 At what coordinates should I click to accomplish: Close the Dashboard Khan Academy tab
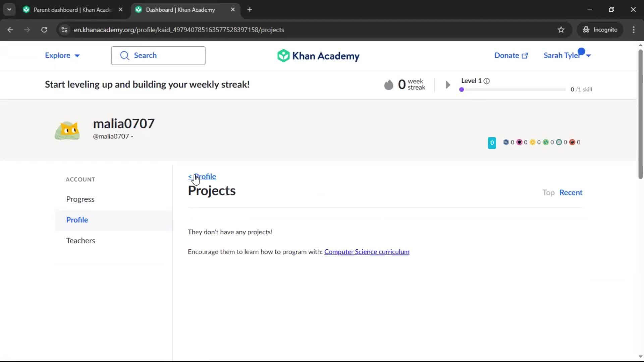click(x=233, y=10)
